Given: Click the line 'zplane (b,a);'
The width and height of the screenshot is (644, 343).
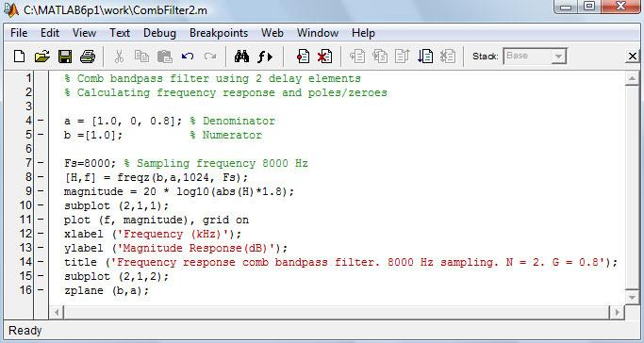Looking at the screenshot, I should [x=107, y=290].
